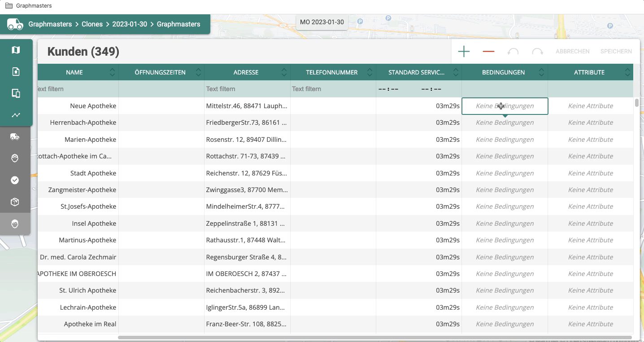Click the horizontal table scrollbar
This screenshot has width=644, height=342.
coord(375,337)
